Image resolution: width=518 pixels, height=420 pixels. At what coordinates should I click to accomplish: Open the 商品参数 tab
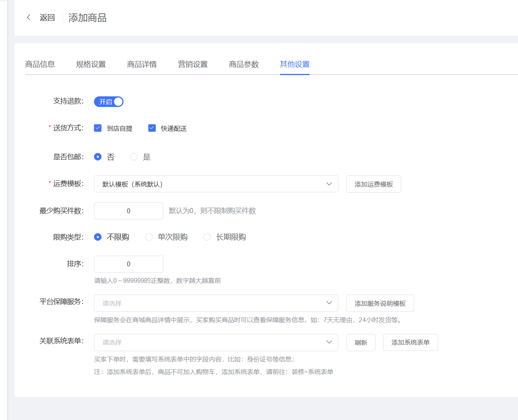(x=244, y=64)
